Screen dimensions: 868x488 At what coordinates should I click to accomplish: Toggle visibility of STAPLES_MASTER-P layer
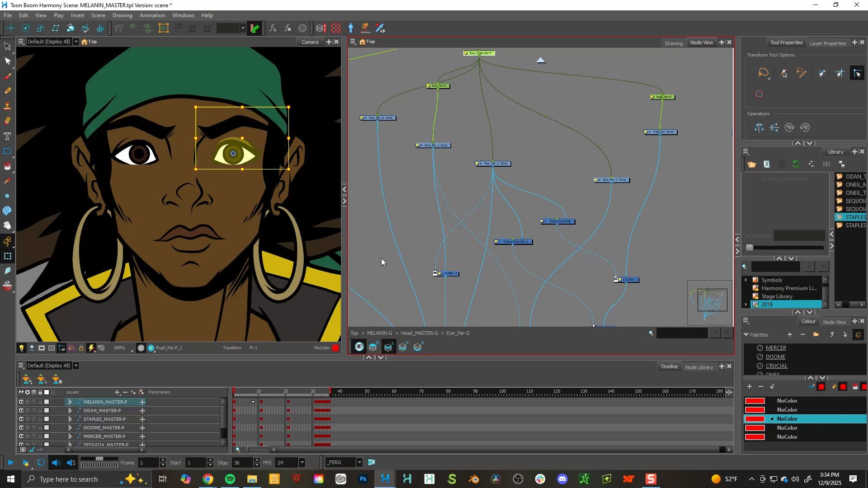click(x=21, y=419)
